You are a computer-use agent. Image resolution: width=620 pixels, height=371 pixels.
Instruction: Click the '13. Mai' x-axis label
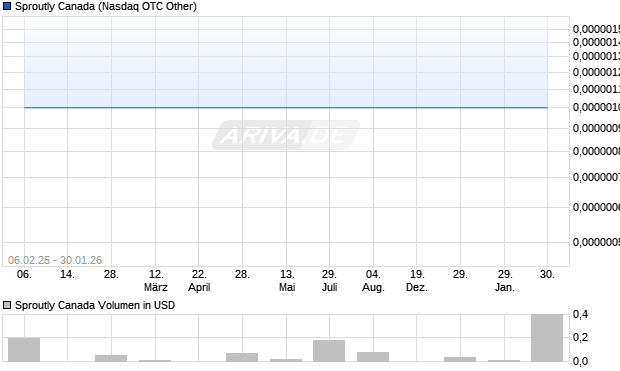pyautogui.click(x=287, y=280)
